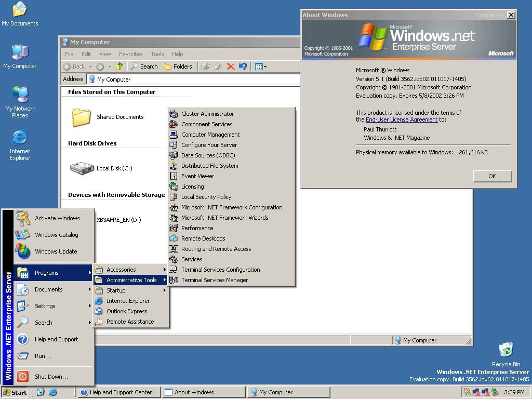
Task: Open Internet Explorer in Programs menu
Action: pos(130,301)
